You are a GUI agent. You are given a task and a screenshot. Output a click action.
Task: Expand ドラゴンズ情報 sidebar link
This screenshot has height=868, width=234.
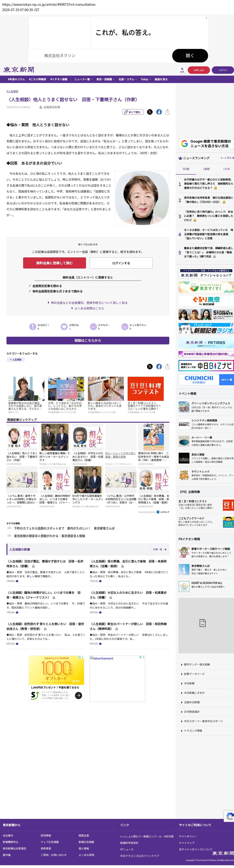pyautogui.click(x=193, y=730)
